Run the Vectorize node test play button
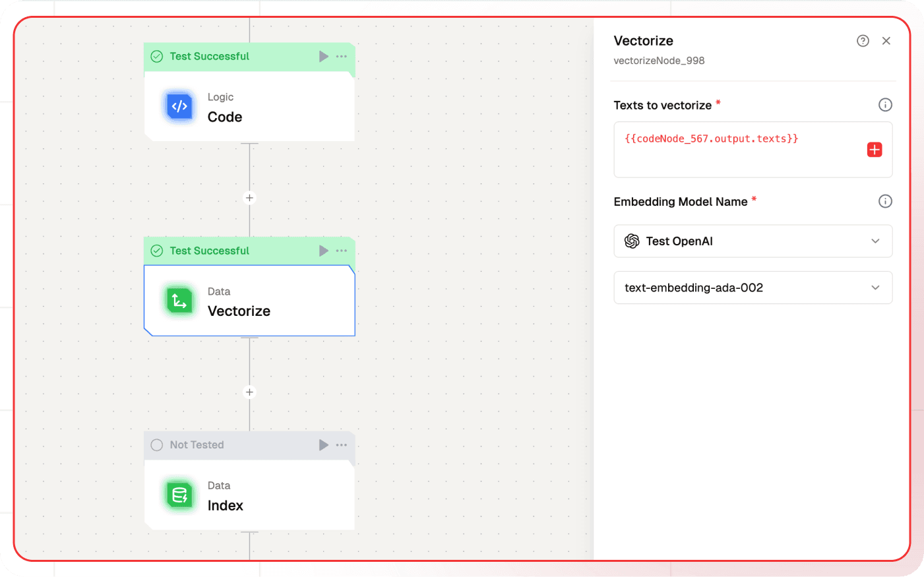Screen dimensions: 924x577 pyautogui.click(x=323, y=251)
